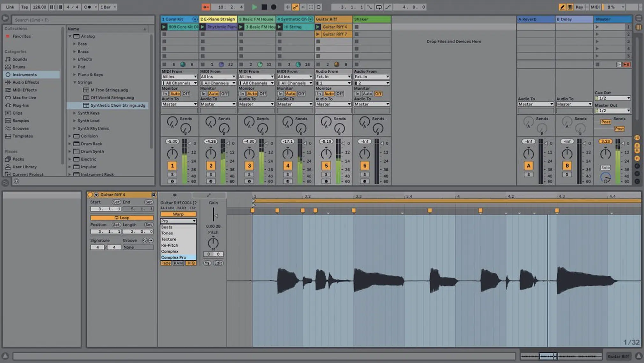Open the Quantization 1 Bar dropdown
The width and height of the screenshot is (644, 363).
pos(108,7)
